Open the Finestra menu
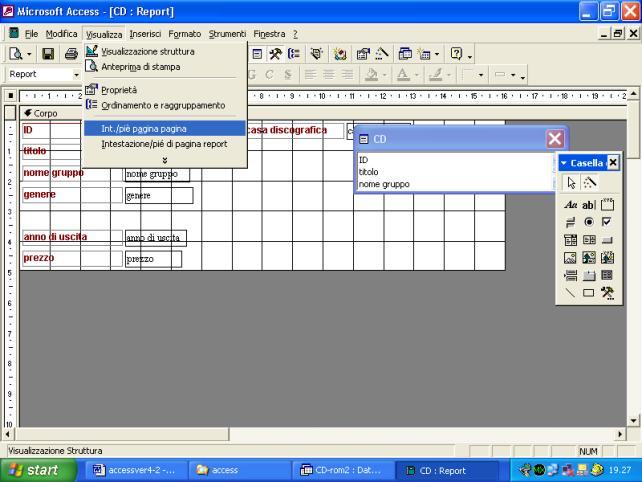Image resolution: width=642 pixels, height=482 pixels. coord(269,34)
